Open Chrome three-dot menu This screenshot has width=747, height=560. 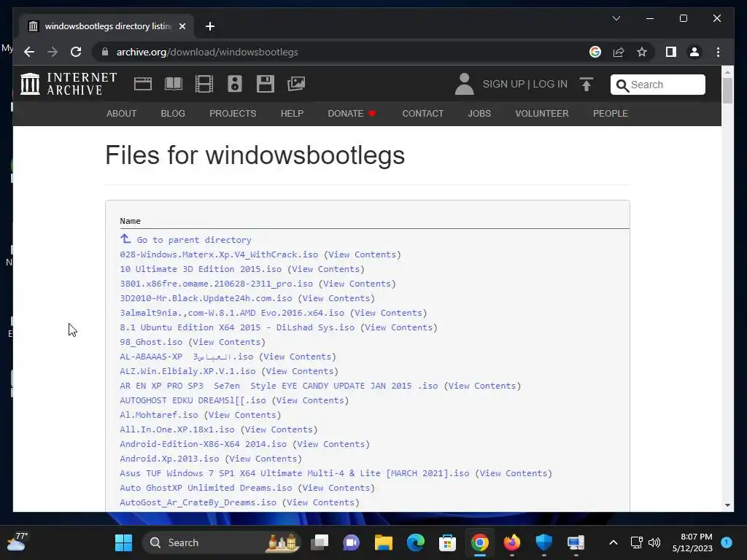(x=718, y=52)
